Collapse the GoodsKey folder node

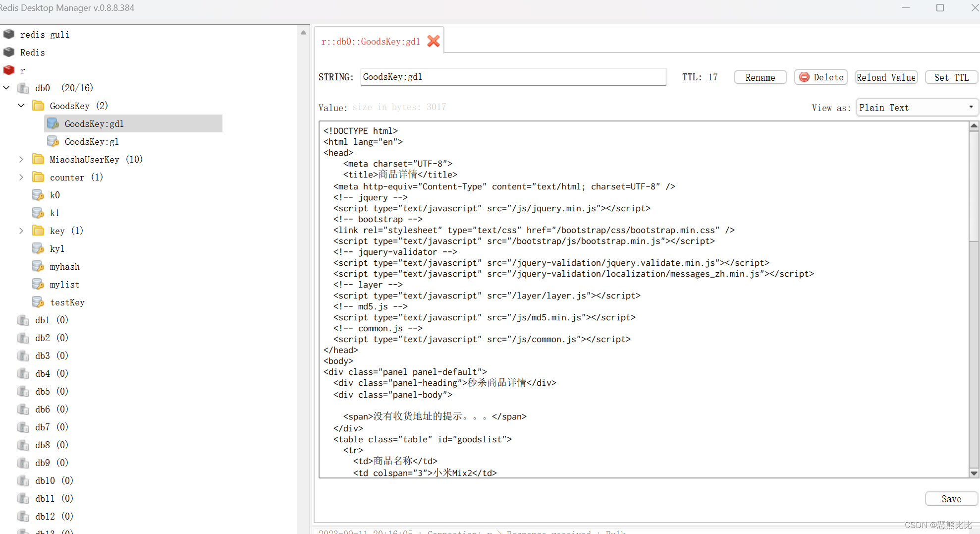point(21,106)
